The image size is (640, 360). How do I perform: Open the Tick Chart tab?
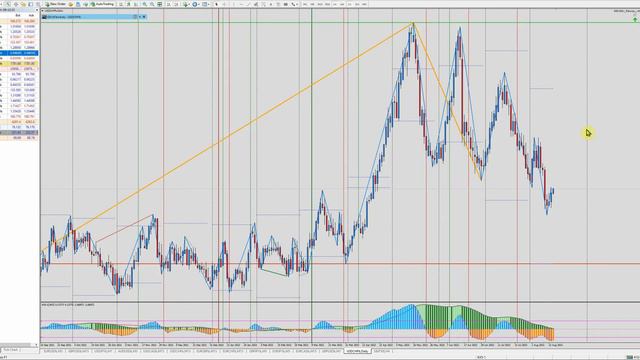click(x=10, y=350)
